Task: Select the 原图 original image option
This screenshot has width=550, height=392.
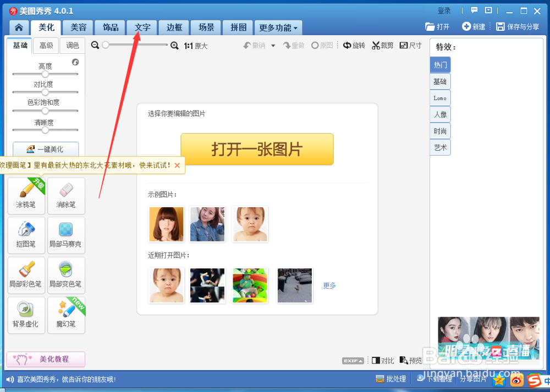Action: [x=322, y=46]
